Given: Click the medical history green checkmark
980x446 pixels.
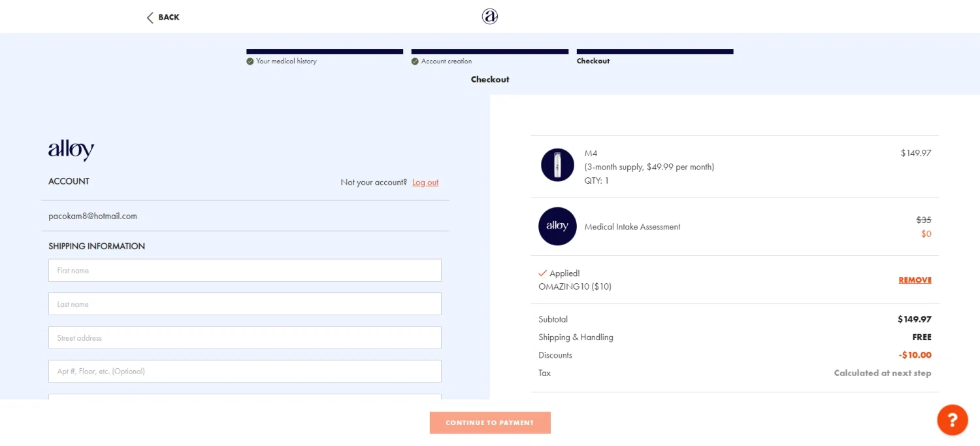Looking at the screenshot, I should (x=250, y=61).
